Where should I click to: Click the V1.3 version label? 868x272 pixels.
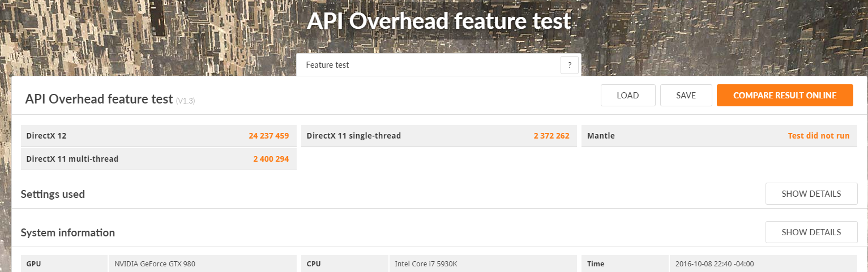(186, 101)
